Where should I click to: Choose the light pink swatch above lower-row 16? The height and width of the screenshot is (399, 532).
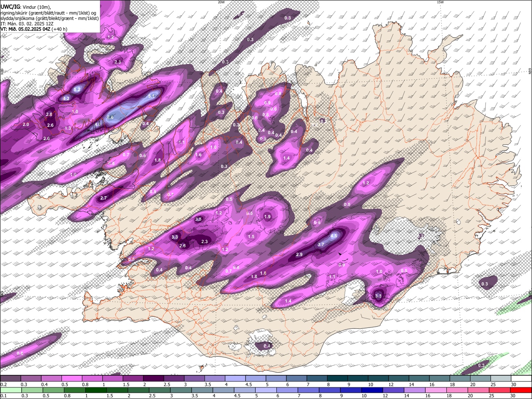coord(436,390)
